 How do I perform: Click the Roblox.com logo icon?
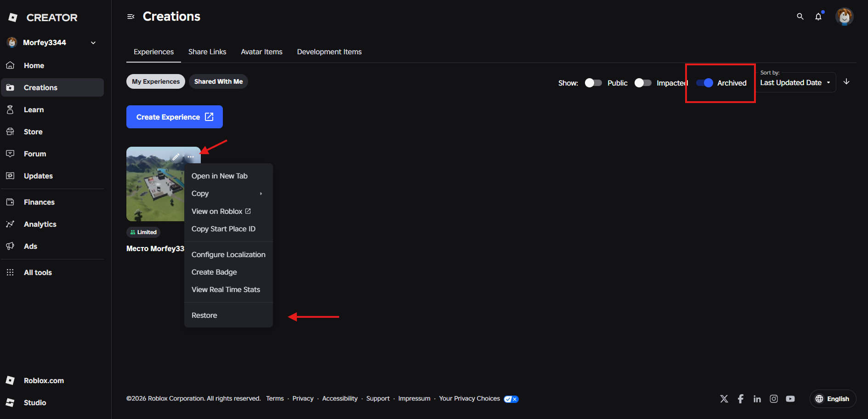10,380
